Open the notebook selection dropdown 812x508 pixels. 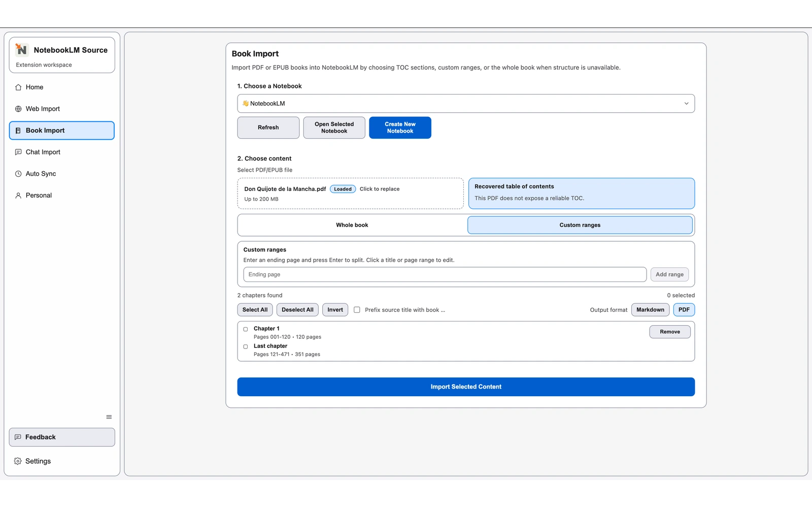coord(466,103)
